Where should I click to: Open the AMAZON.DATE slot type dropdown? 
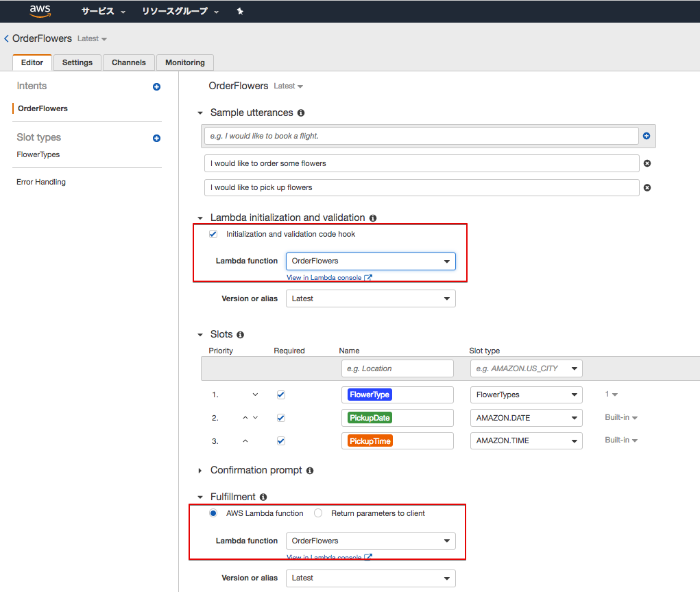click(x=526, y=417)
